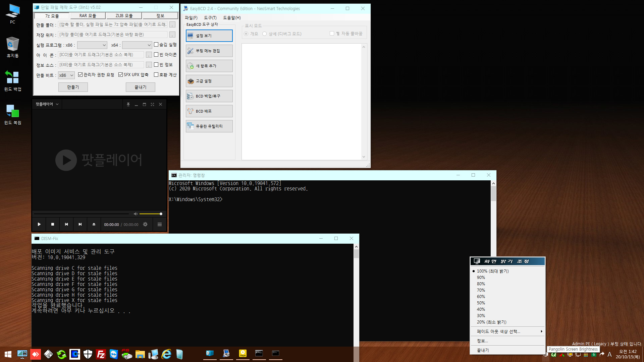Screen dimensions: 644x362
Task: Launch TeamViewer from the taskbar
Action: pyautogui.click(x=114, y=354)
